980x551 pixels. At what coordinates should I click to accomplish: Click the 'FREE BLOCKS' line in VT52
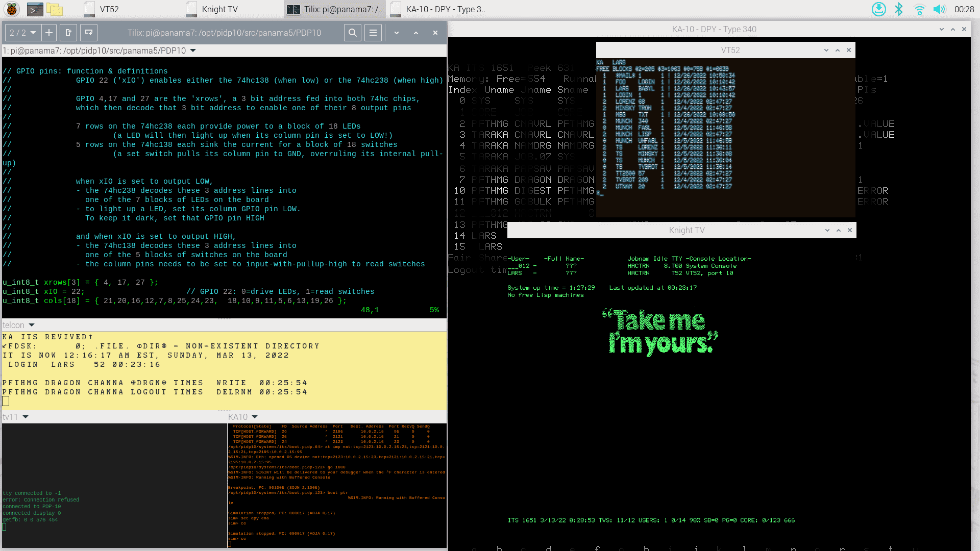point(662,69)
